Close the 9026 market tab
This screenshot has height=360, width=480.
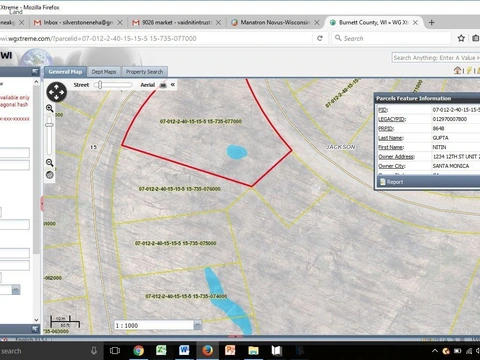click(218, 22)
